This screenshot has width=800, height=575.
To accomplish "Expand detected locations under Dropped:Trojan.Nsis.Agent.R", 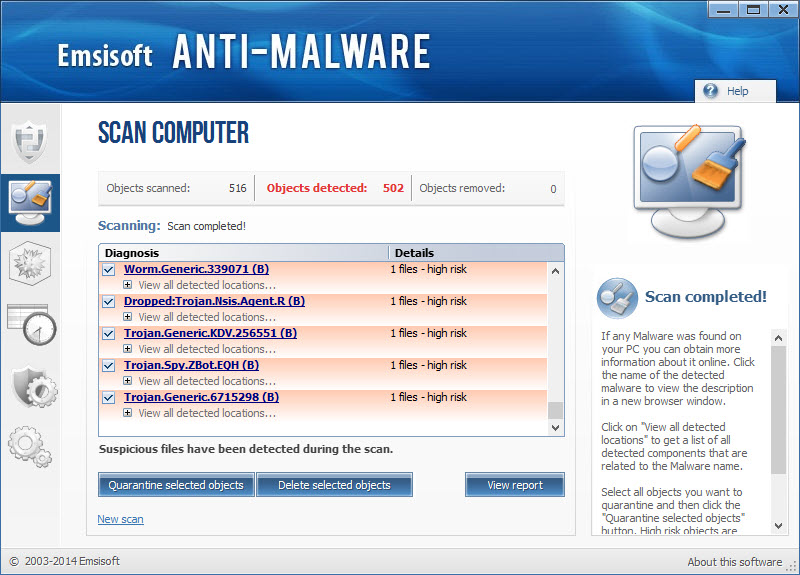I will pos(128,317).
